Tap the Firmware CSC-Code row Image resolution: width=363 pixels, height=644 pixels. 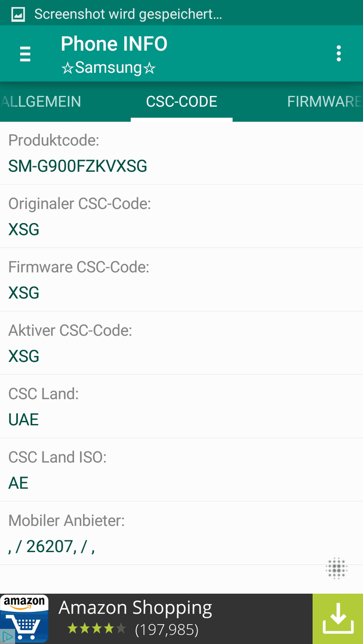pos(181,280)
